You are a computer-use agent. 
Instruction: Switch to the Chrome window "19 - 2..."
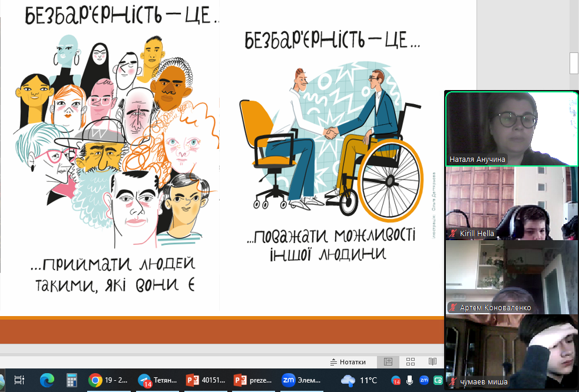109,380
